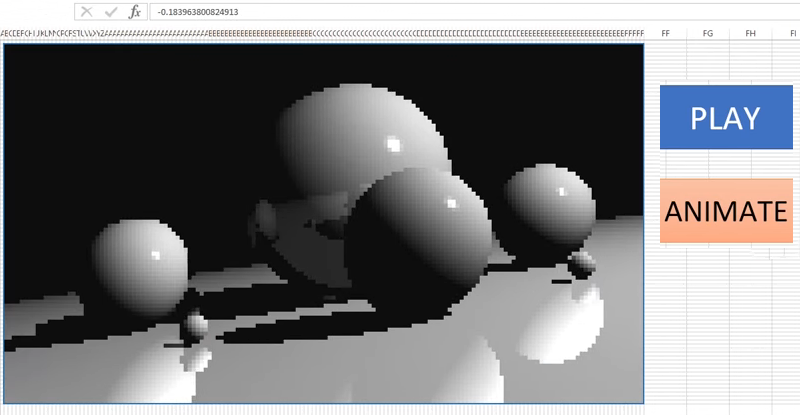
Task: Click inside the formula bar value field
Action: (x=450, y=12)
